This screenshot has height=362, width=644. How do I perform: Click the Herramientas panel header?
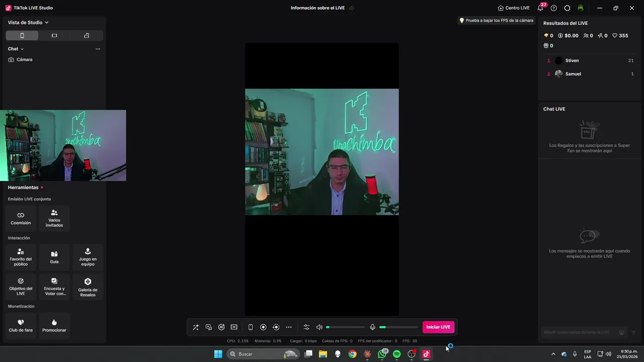pos(23,188)
